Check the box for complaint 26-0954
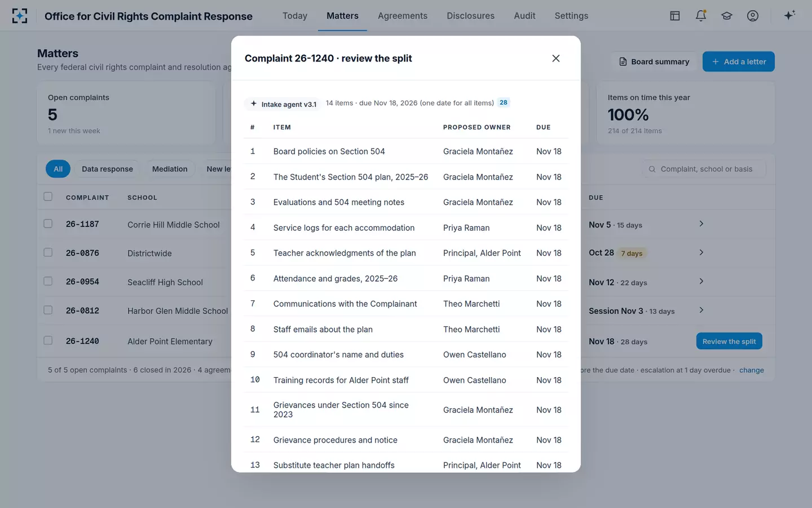 coord(48,281)
